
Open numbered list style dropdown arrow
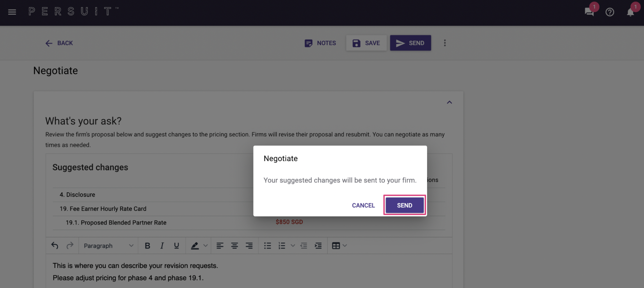[293, 246]
